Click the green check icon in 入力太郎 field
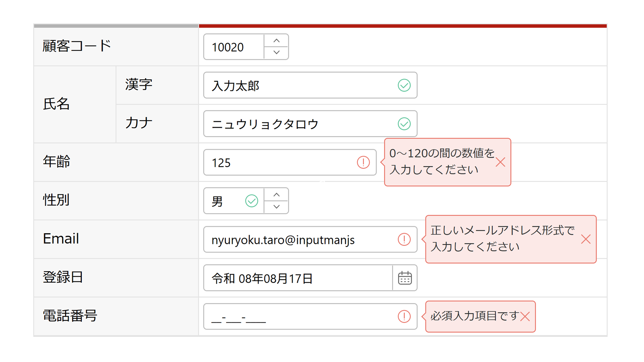This screenshot has height=362, width=644. (404, 85)
